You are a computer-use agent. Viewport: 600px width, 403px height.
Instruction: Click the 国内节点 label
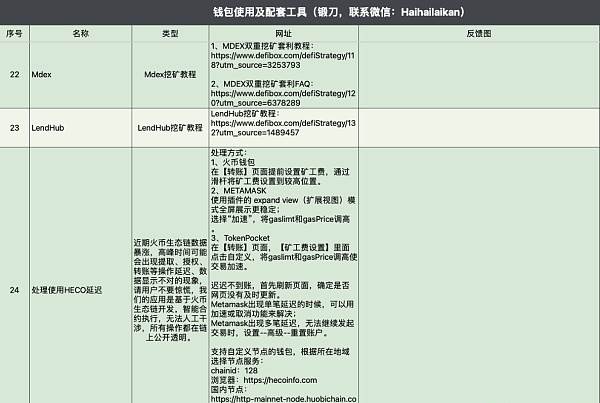point(227,390)
